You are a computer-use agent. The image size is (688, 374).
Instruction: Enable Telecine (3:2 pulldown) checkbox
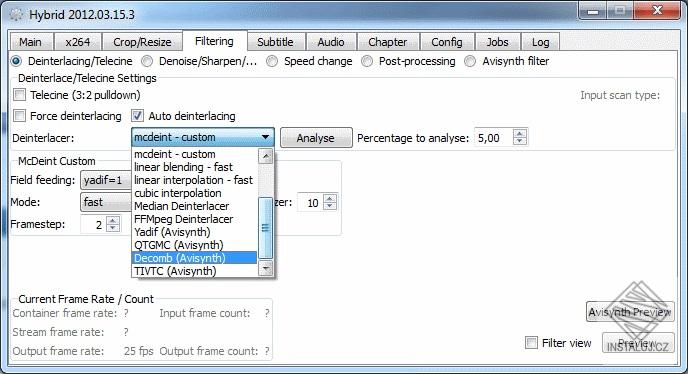19,95
